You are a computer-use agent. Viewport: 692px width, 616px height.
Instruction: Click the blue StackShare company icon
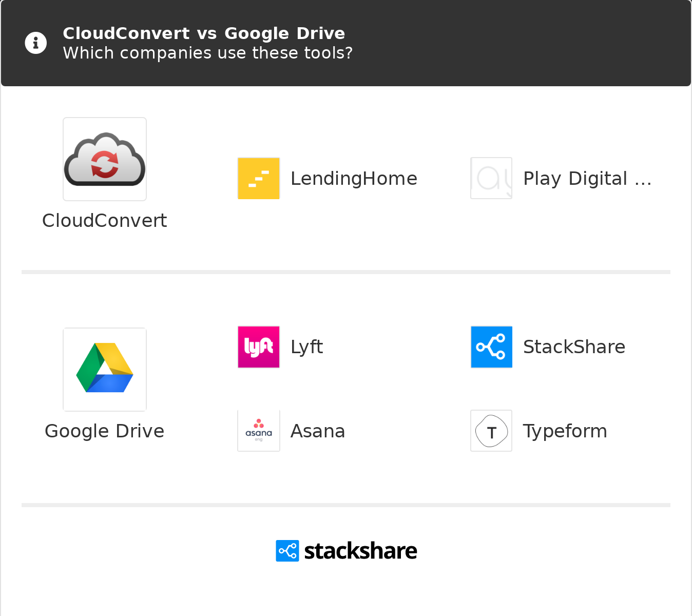pyautogui.click(x=491, y=347)
